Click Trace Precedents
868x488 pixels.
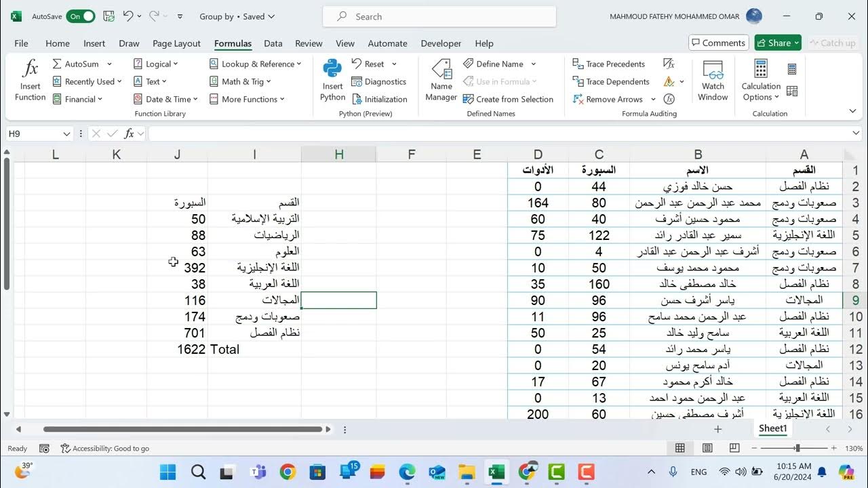(x=609, y=64)
